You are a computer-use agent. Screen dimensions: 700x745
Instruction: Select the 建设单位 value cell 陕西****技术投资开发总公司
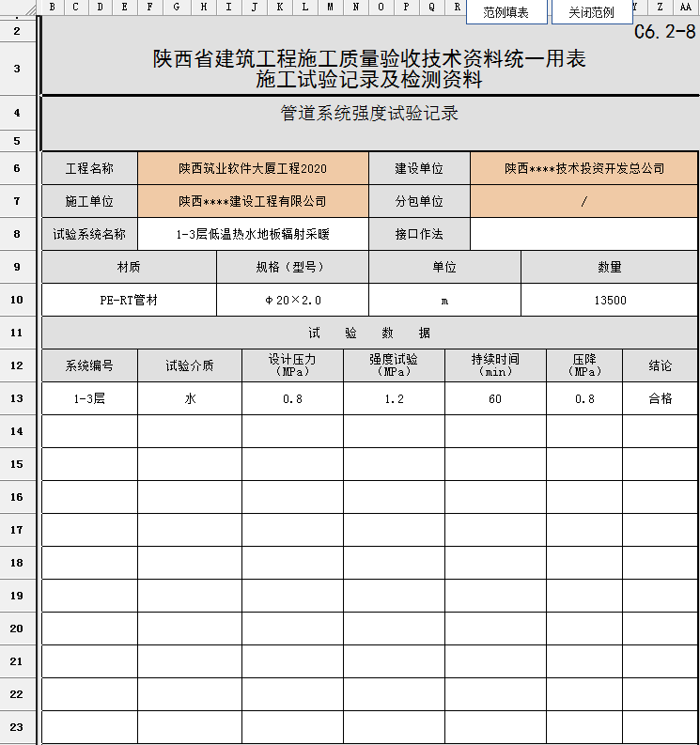(584, 168)
